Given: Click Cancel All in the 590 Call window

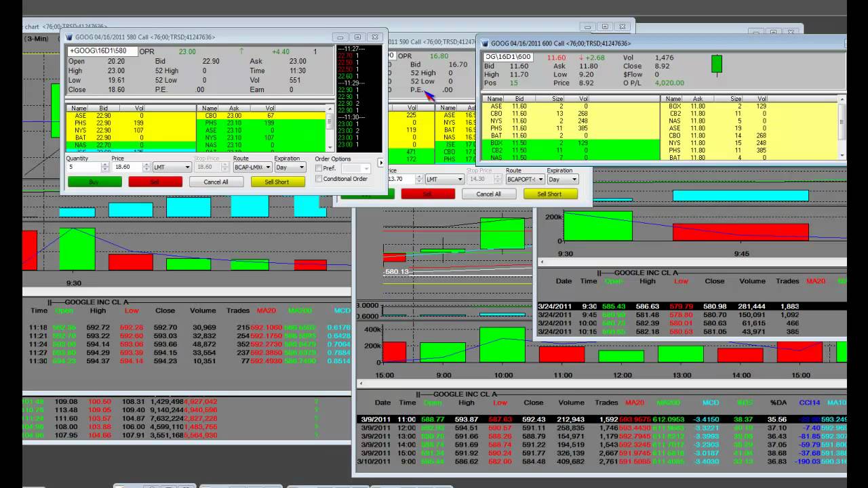Looking at the screenshot, I should pos(488,194).
